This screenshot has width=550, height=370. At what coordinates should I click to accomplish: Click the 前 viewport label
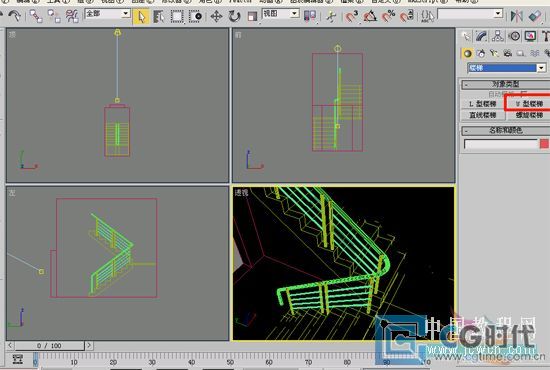[239, 35]
